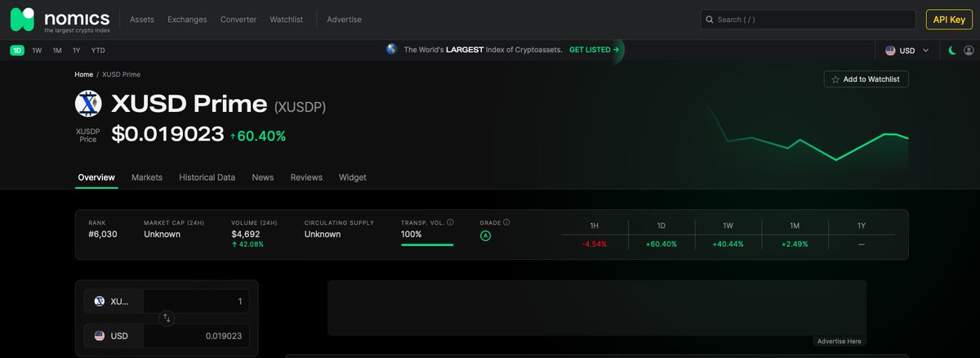This screenshot has width=980, height=358.
Task: Click the Grade info icon
Action: [x=506, y=222]
